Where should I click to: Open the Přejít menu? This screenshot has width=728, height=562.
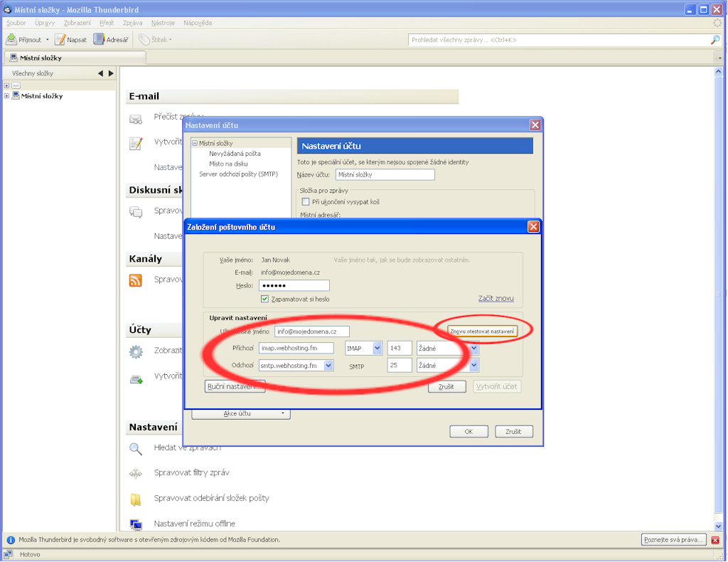tap(107, 23)
